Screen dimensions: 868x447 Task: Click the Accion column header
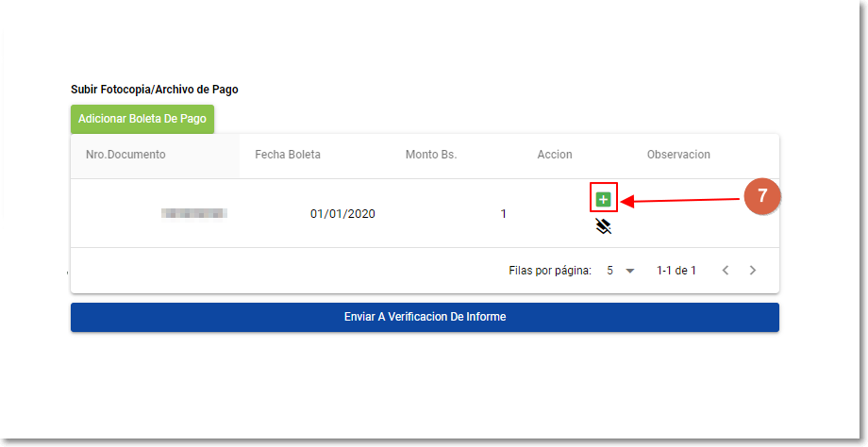(555, 155)
